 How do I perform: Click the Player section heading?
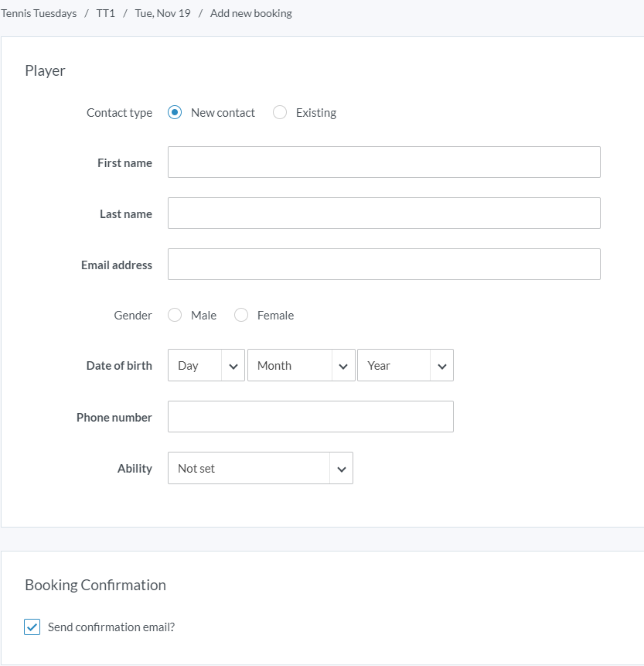coord(45,71)
